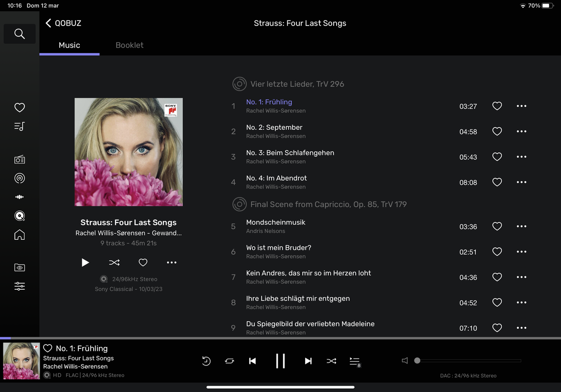Play track No. 4: Im Abendrot

pos(276,178)
